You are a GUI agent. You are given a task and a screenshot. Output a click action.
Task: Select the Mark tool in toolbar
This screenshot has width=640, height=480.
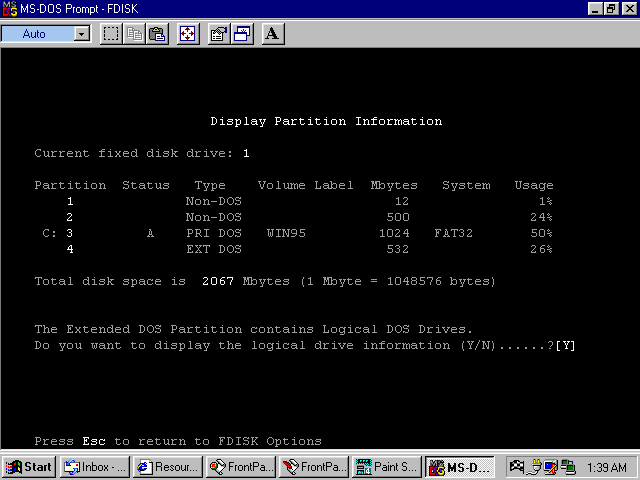point(111,34)
